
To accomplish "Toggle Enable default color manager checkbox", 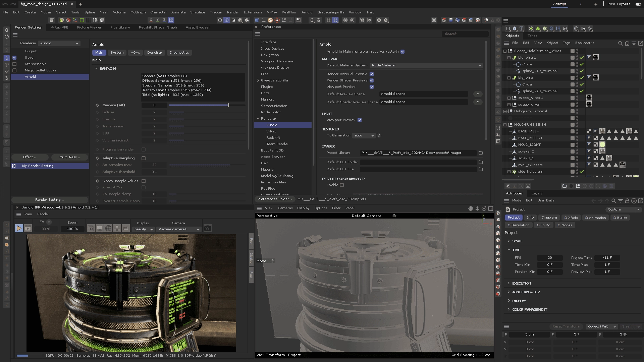I will [342, 185].
